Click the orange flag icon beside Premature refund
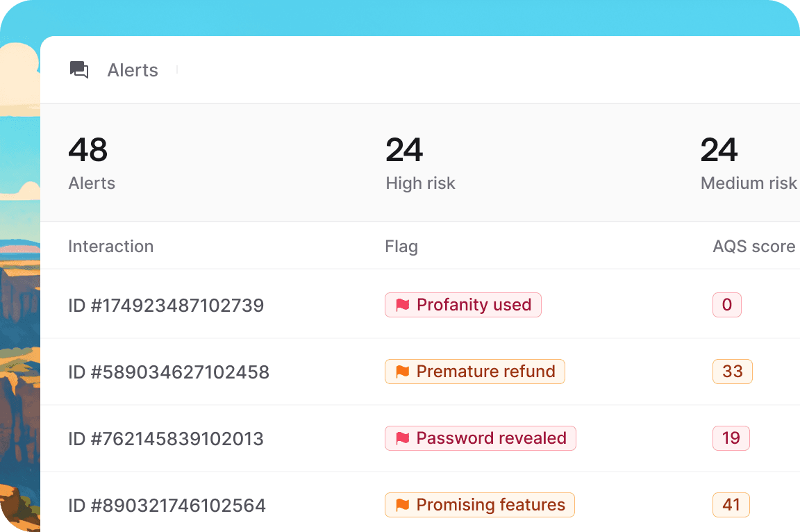 [403, 372]
